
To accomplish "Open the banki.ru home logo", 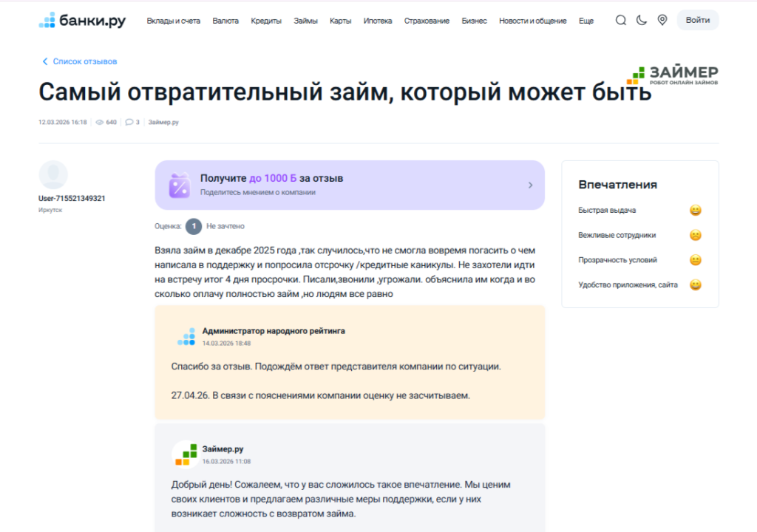I will (x=82, y=20).
